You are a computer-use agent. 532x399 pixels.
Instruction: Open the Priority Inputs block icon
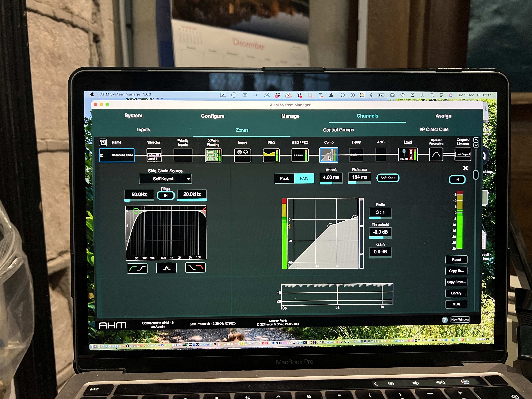click(183, 155)
